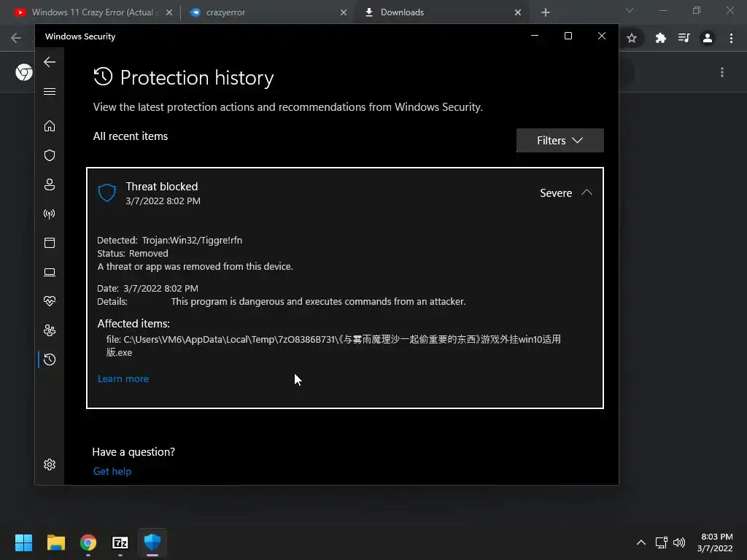Open the taskbar clock and date

715,542
